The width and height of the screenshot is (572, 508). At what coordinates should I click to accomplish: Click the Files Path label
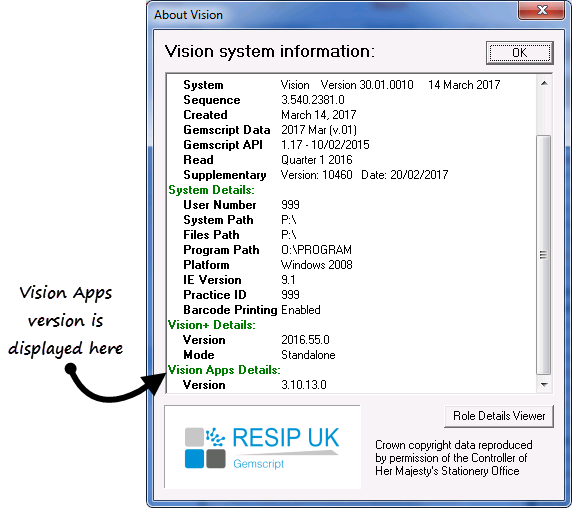point(211,235)
